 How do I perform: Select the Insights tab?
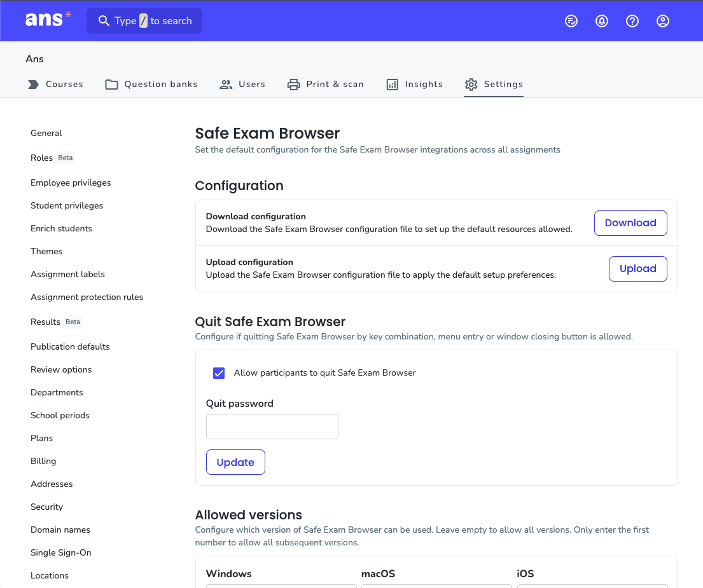tap(414, 84)
